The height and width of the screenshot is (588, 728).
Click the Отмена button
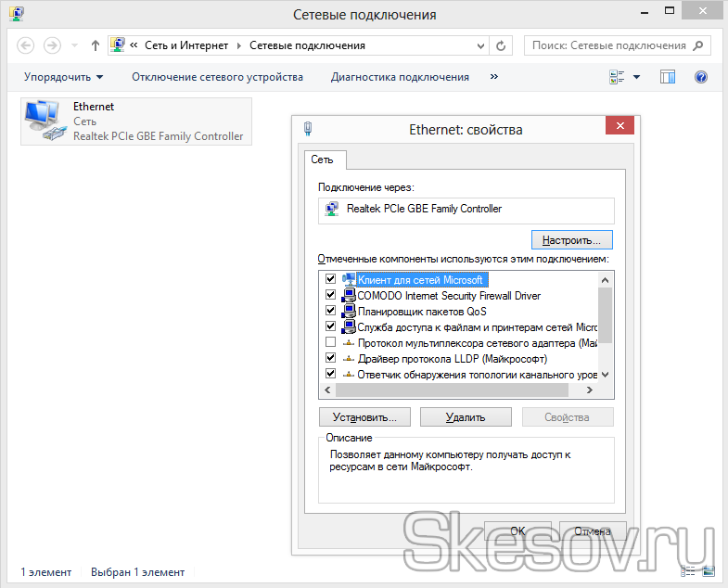[x=593, y=530]
